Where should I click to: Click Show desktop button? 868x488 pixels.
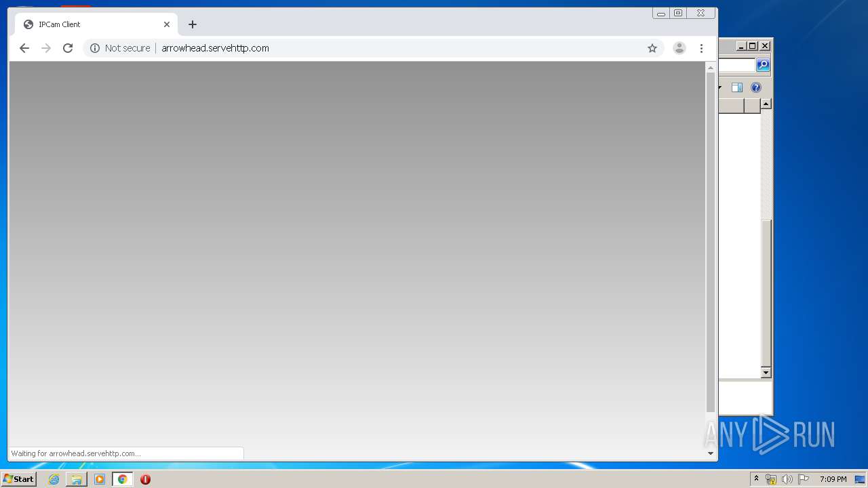(x=861, y=479)
